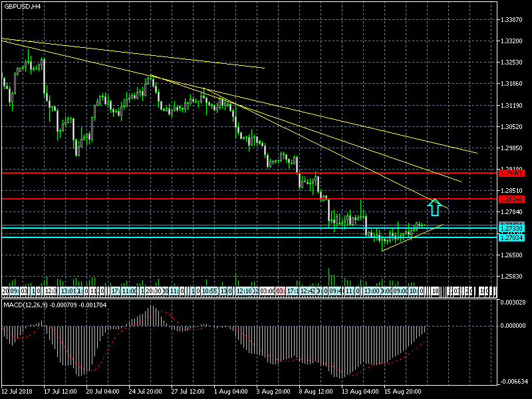Image resolution: width=532 pixels, height=399 pixels.
Task: Click the cyan up arrow marker
Action: pyautogui.click(x=434, y=207)
